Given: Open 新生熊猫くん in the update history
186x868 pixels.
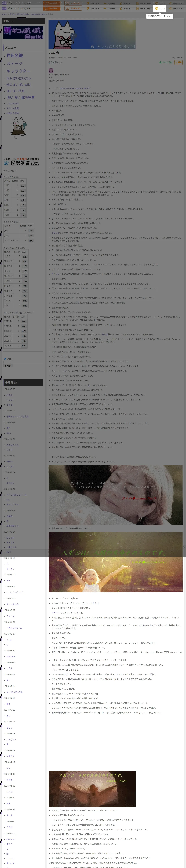Looking at the screenshot, I should (x=12, y=526).
